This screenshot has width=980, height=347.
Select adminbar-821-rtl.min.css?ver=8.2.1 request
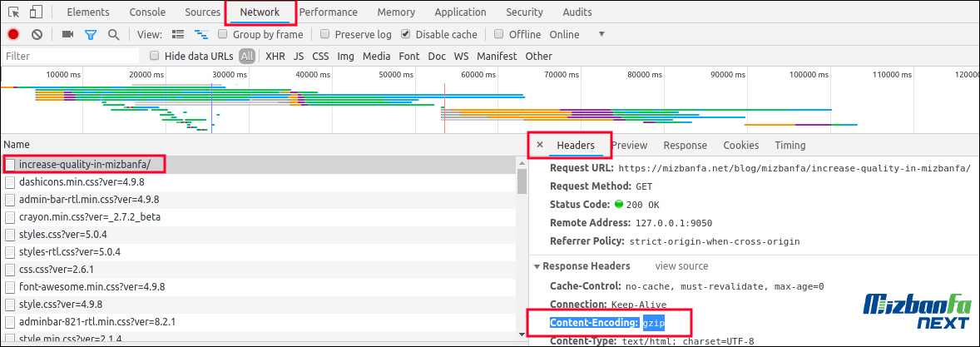(258, 322)
